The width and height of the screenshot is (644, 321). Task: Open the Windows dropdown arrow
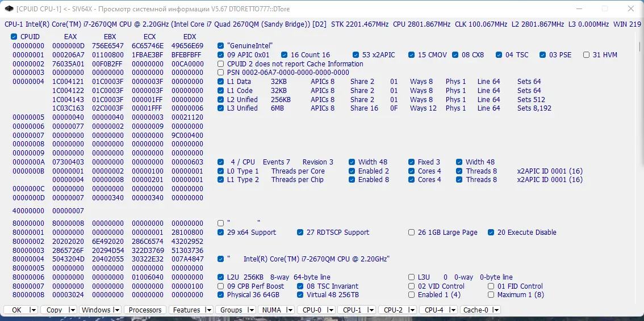click(x=116, y=310)
